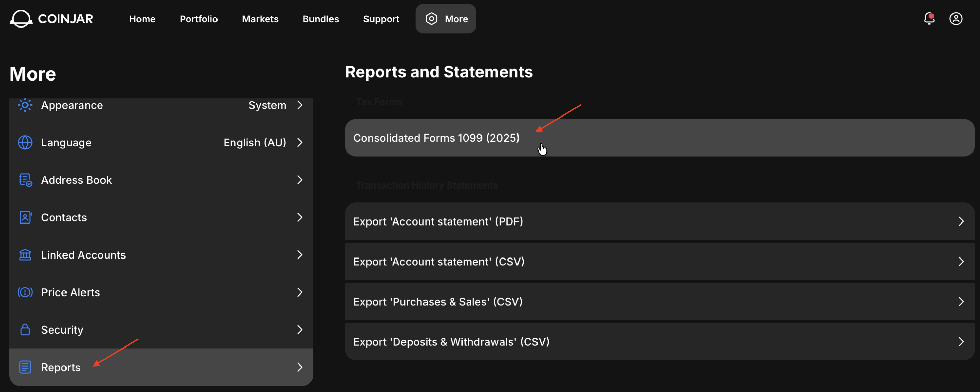The image size is (980, 392).
Task: Select the Security label
Action: tap(62, 329)
